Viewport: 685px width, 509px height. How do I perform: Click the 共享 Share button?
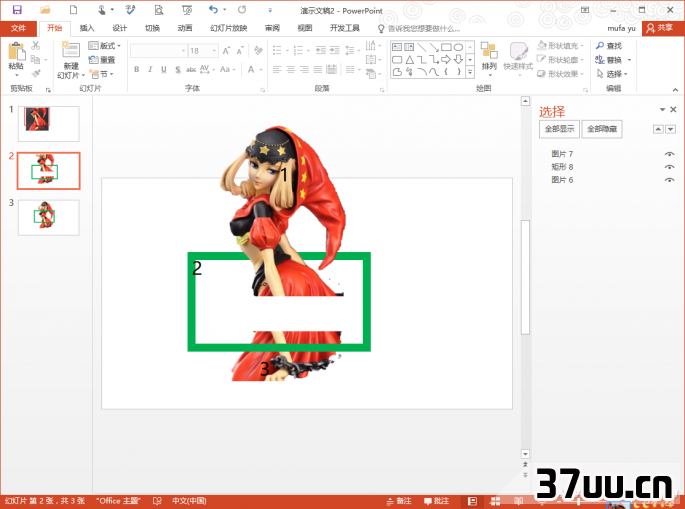(660, 28)
